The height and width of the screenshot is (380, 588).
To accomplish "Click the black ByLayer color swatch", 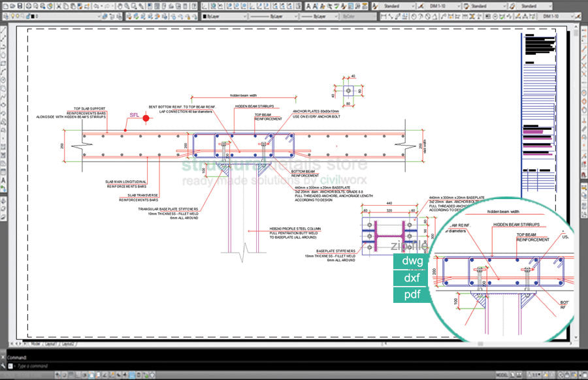I will click(205, 16).
